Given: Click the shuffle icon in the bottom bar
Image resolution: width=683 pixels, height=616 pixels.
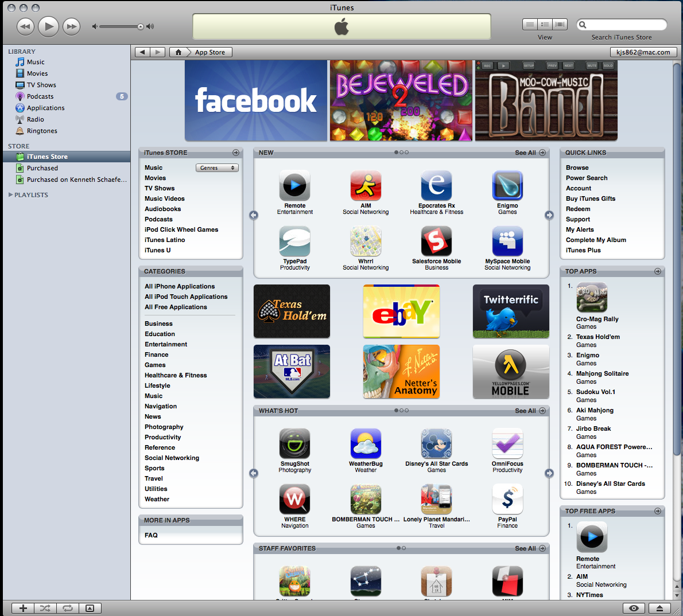Looking at the screenshot, I should (45, 608).
